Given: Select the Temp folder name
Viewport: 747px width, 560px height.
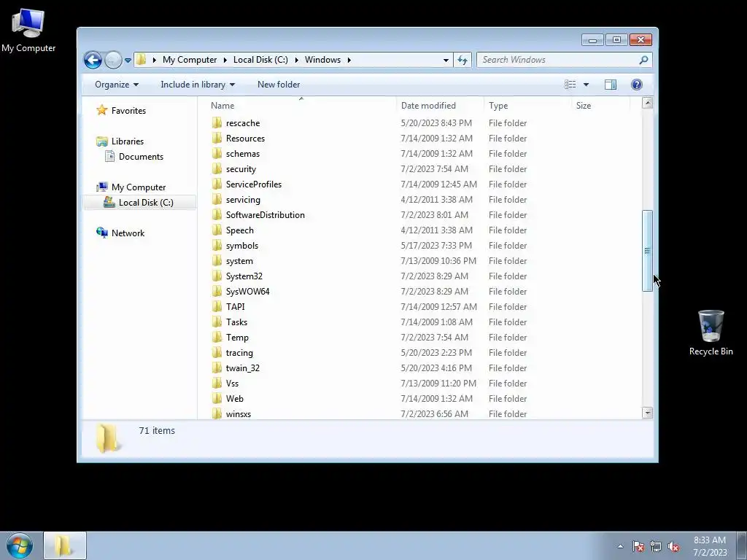Looking at the screenshot, I should (x=237, y=337).
